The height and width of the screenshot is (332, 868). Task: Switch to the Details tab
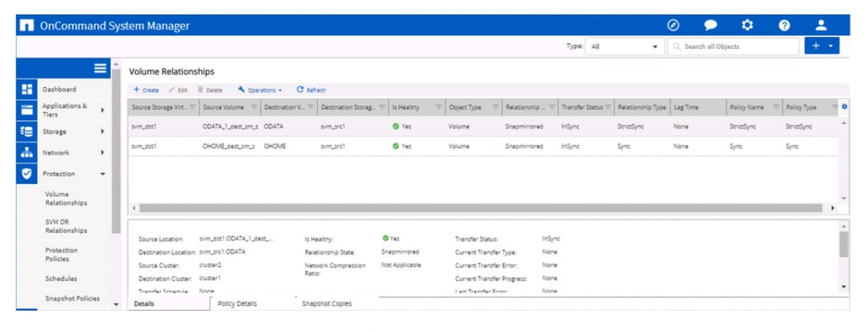click(x=169, y=304)
